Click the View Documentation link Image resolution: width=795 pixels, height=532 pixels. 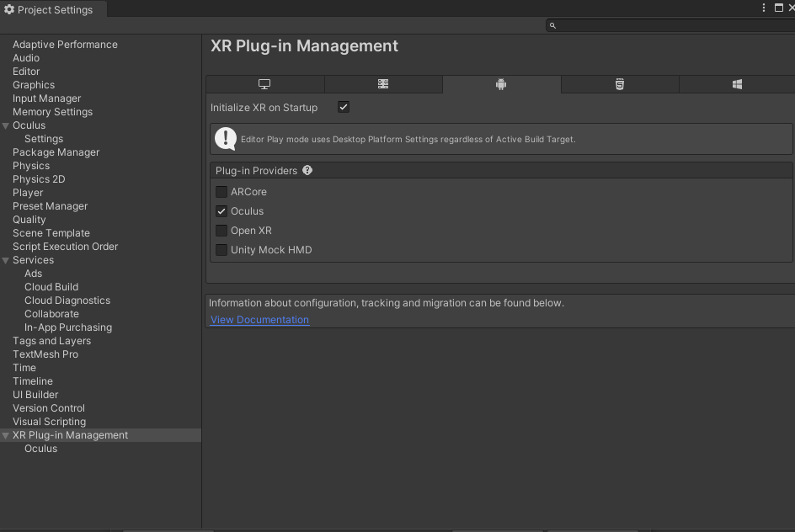[x=259, y=320]
